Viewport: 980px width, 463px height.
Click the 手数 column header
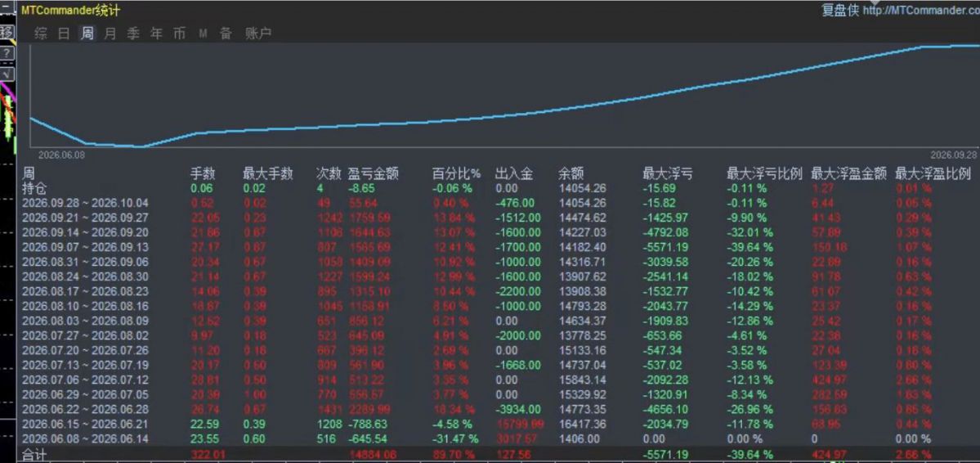(x=203, y=174)
